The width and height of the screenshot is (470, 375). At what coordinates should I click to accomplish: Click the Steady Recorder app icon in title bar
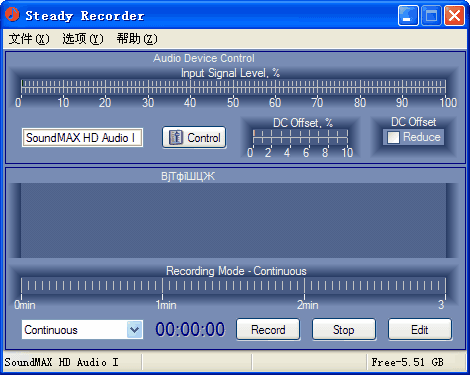[12, 14]
